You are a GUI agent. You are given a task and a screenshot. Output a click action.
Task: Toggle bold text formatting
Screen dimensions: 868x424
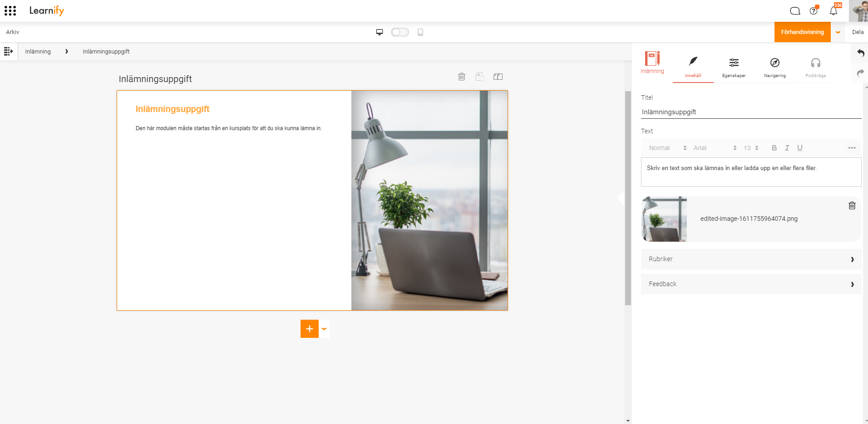tap(774, 148)
